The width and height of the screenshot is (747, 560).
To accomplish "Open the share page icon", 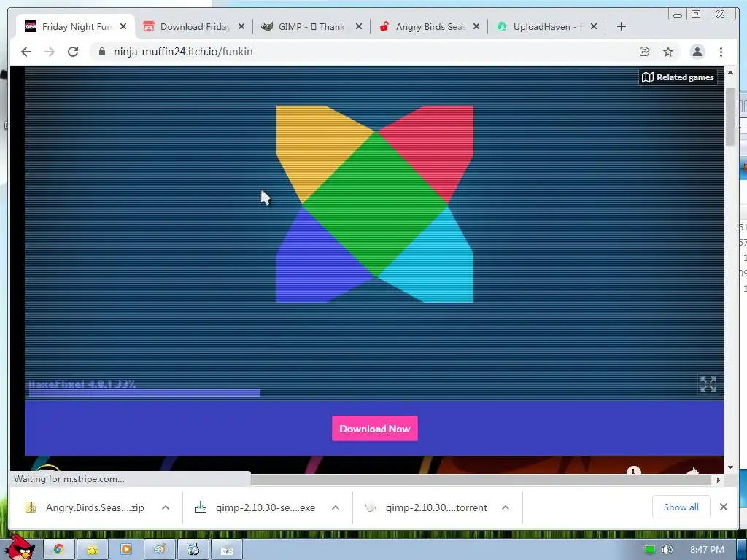I will pyautogui.click(x=645, y=52).
